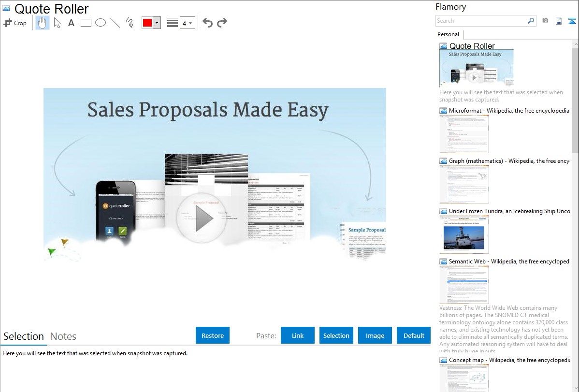Pick the ellipse shape tool

pyautogui.click(x=101, y=23)
